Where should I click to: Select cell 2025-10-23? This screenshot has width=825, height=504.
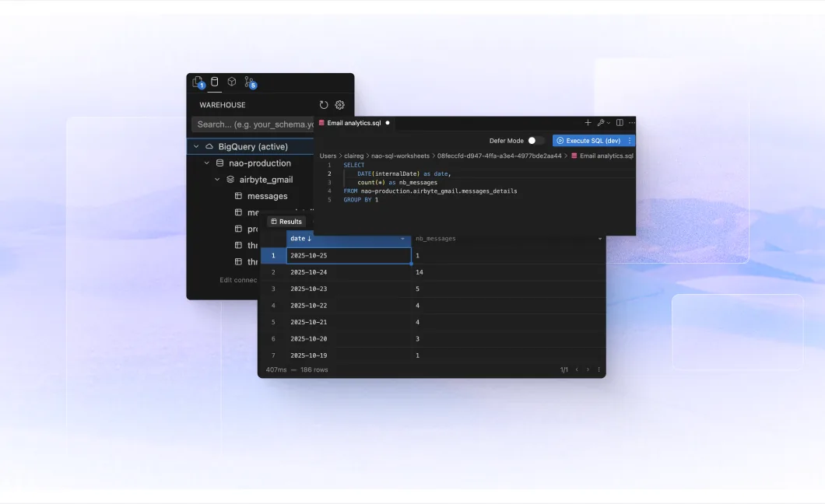click(349, 289)
